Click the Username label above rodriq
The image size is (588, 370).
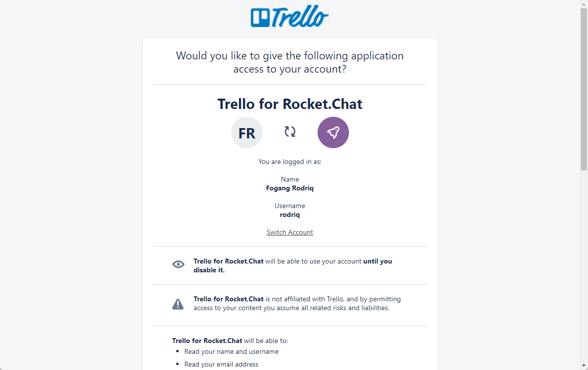[x=290, y=206]
